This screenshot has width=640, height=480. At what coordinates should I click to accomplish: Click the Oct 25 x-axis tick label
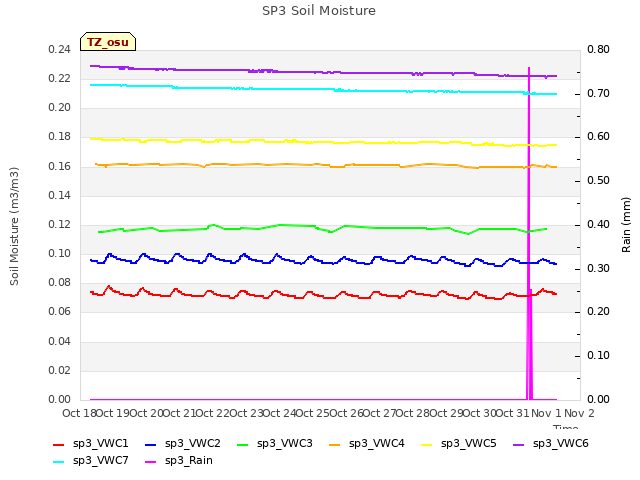click(x=313, y=413)
